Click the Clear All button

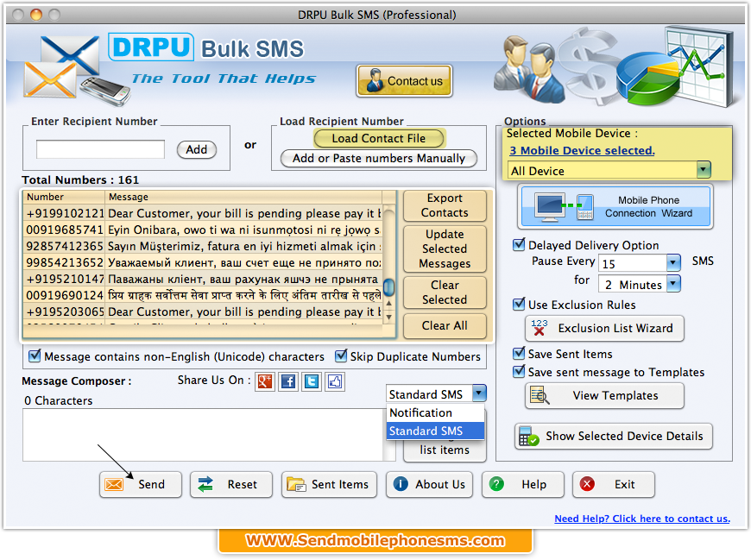445,326
